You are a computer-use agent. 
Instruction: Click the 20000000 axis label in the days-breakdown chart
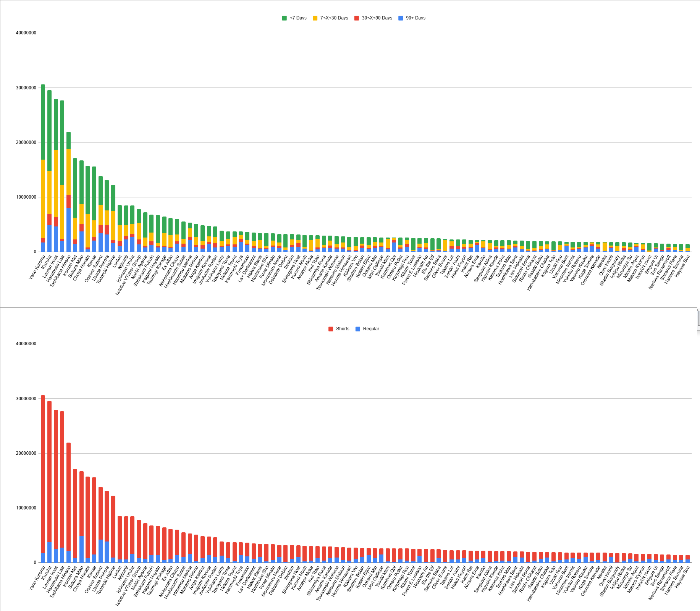pos(26,142)
